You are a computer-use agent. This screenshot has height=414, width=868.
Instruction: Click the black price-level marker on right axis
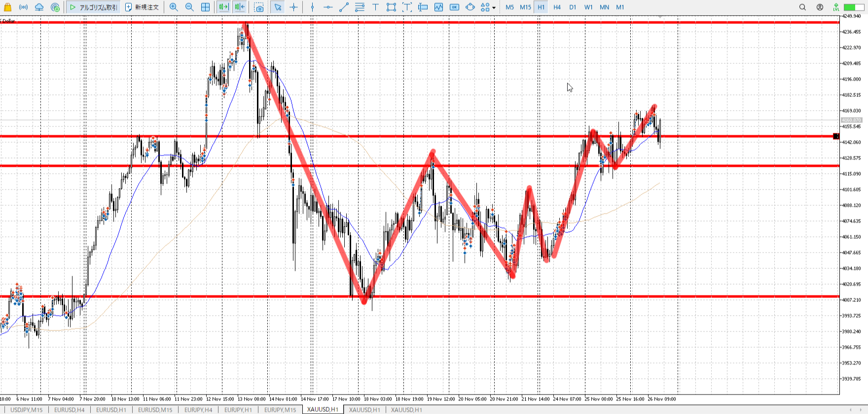[836, 136]
